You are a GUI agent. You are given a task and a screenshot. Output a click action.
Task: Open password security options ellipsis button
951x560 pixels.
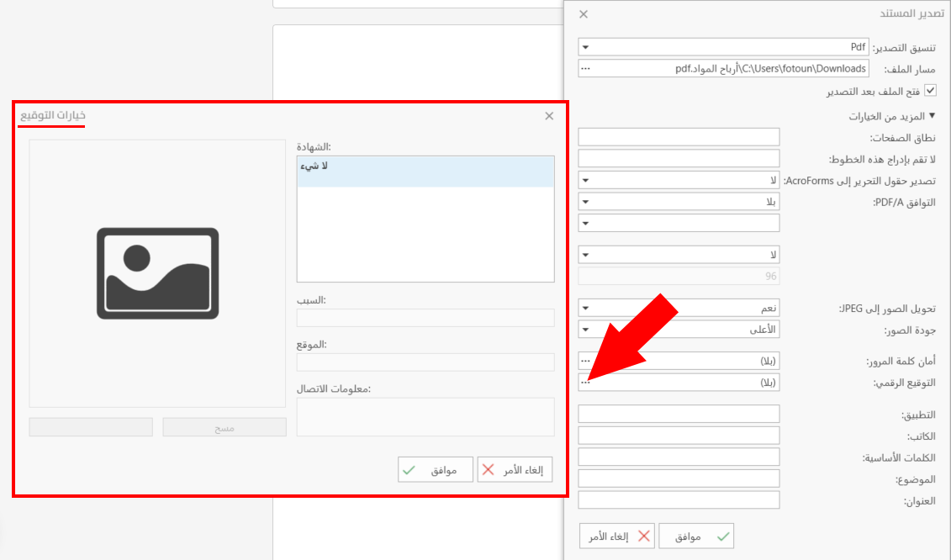585,361
